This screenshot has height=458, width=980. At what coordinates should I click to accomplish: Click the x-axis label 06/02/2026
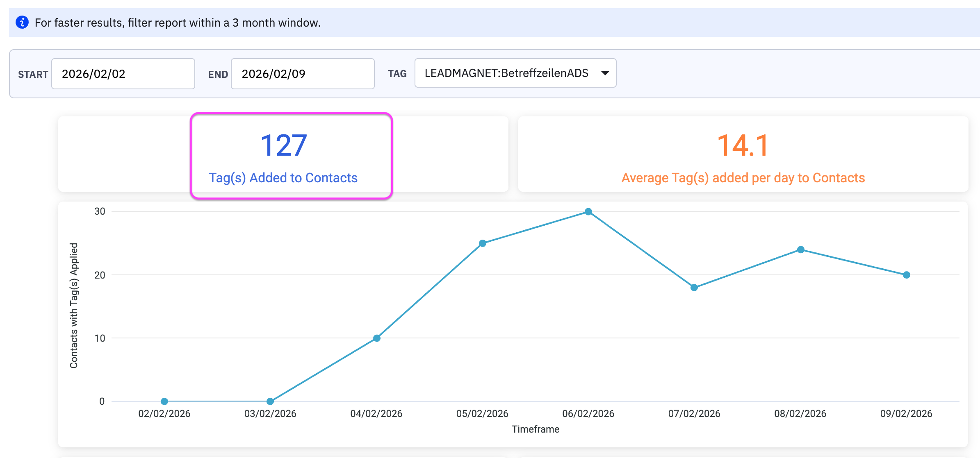pos(588,414)
